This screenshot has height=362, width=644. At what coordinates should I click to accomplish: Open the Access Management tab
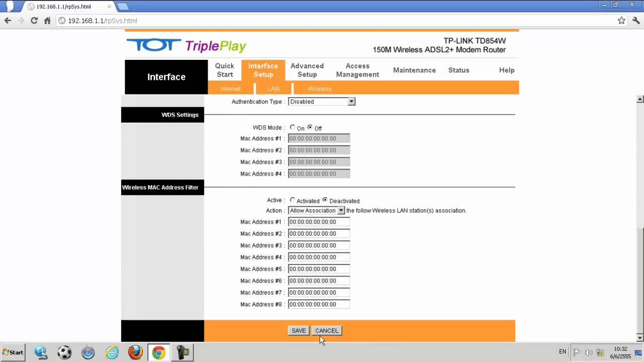358,70
